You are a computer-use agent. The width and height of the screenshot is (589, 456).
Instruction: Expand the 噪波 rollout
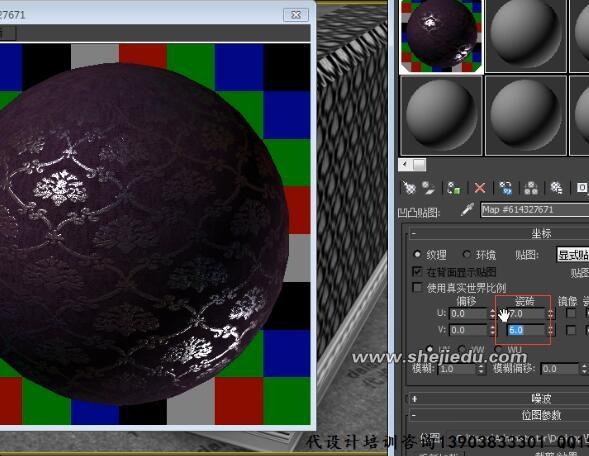click(414, 399)
